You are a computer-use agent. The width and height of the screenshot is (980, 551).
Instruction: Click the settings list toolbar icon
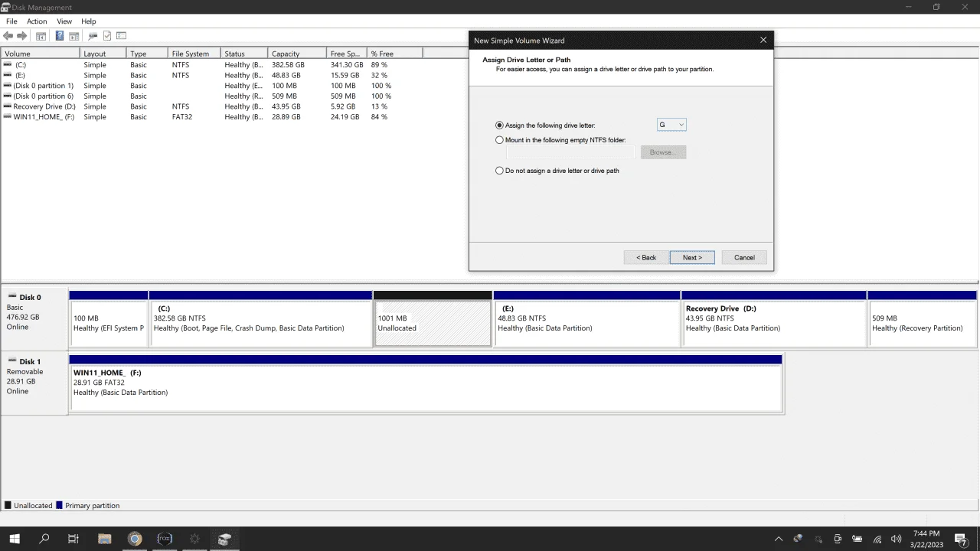coord(121,36)
